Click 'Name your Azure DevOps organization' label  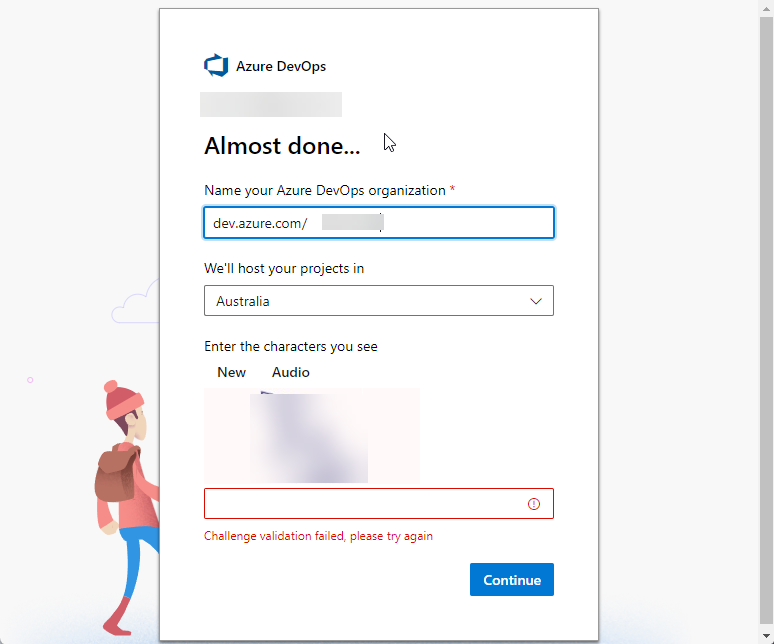[x=325, y=190]
